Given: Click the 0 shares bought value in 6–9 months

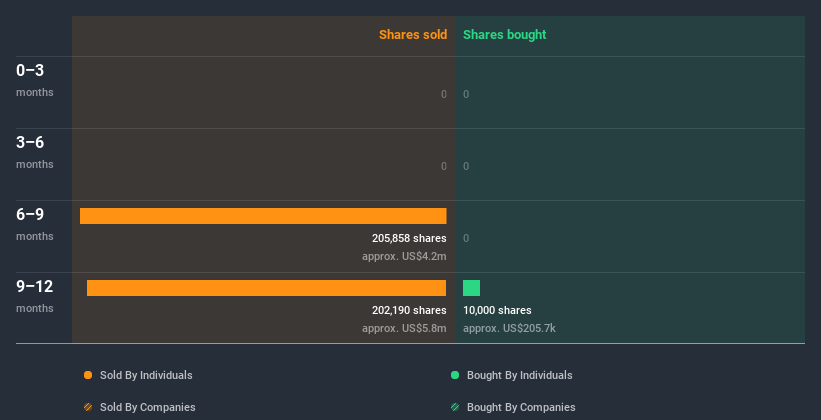Looking at the screenshot, I should 466,238.
